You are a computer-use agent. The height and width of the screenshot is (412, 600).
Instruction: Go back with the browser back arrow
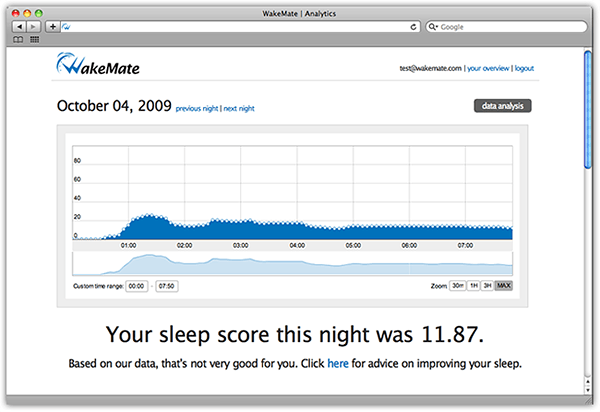[20, 27]
